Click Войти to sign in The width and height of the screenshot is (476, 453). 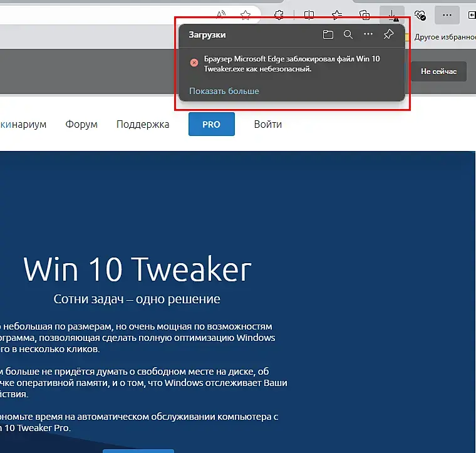pyautogui.click(x=268, y=124)
